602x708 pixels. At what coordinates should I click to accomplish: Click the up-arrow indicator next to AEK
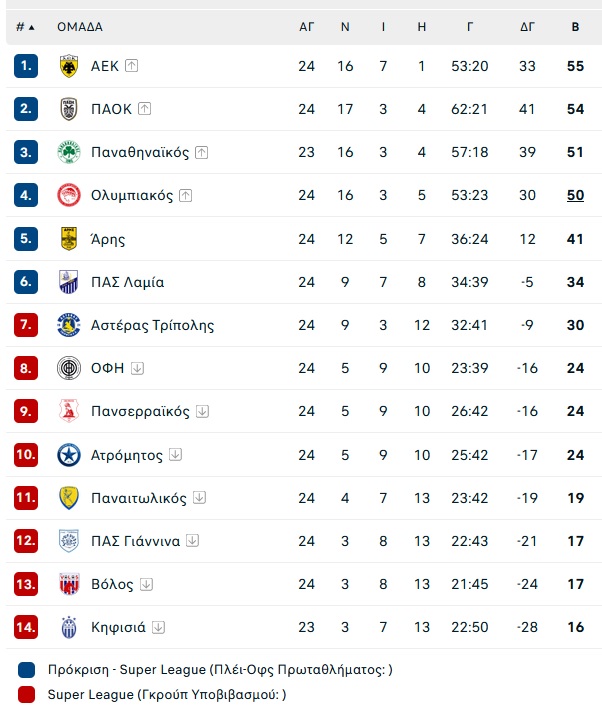tap(131, 65)
